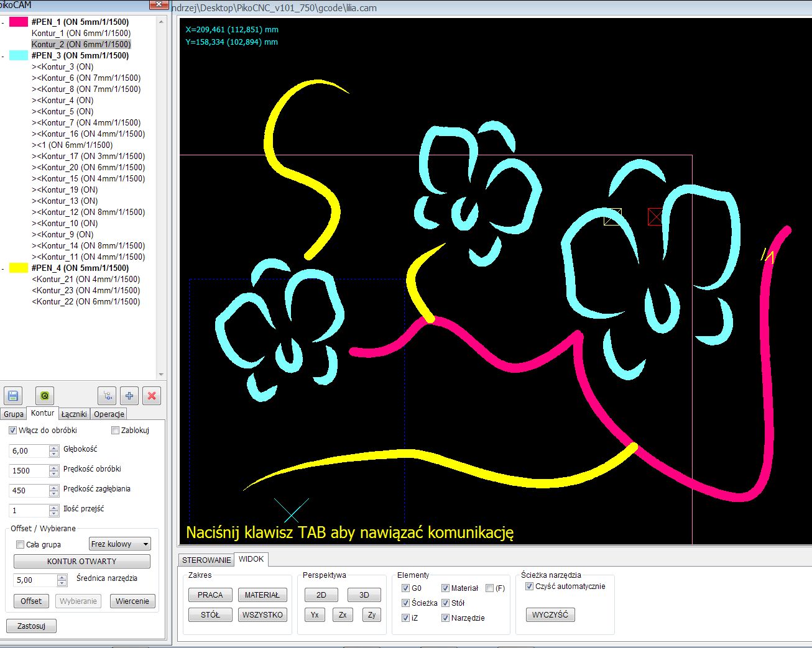This screenshot has width=812, height=648.
Task: Click the Yx view button
Action: click(x=315, y=614)
